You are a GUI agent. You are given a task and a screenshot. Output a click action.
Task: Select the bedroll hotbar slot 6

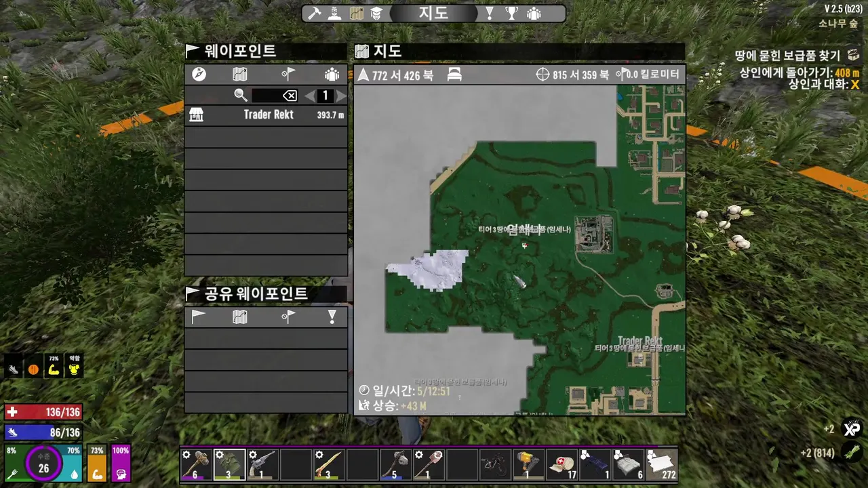click(628, 465)
